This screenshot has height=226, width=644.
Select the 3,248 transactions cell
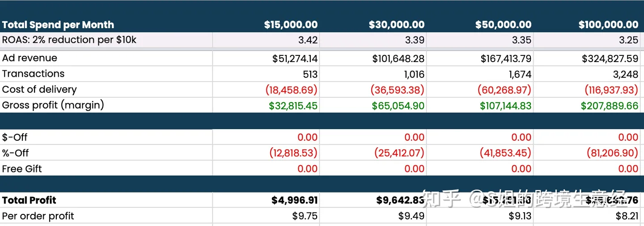pyautogui.click(x=626, y=74)
